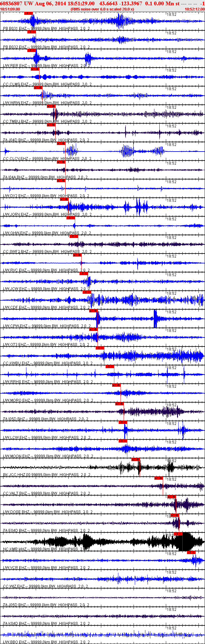Click red pick marker on CC KWBU trace

(100, 348)
